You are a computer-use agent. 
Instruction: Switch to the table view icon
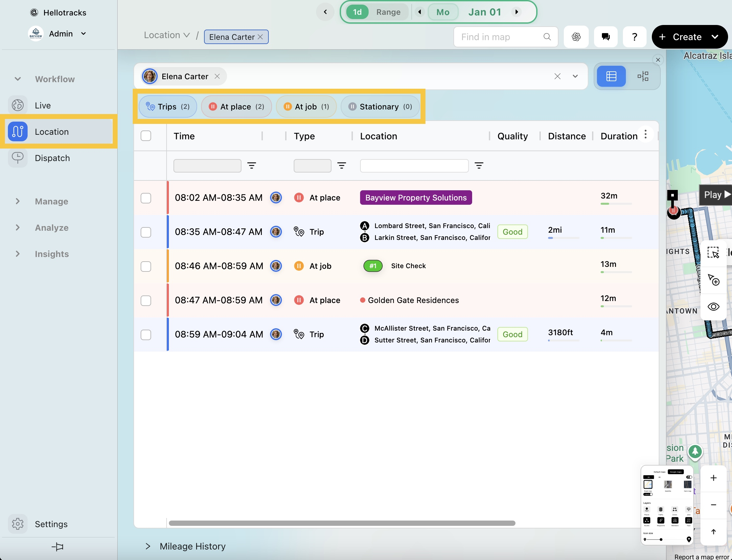click(611, 76)
